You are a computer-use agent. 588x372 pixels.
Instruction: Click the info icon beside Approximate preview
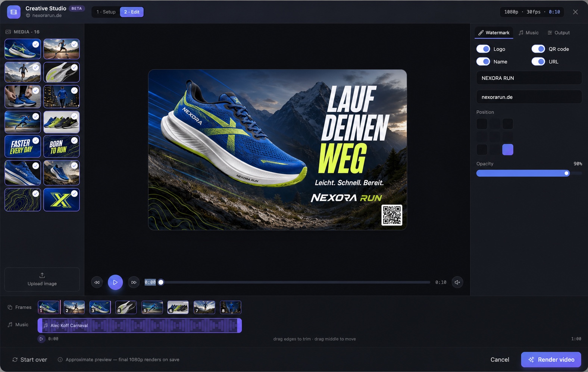pos(60,360)
